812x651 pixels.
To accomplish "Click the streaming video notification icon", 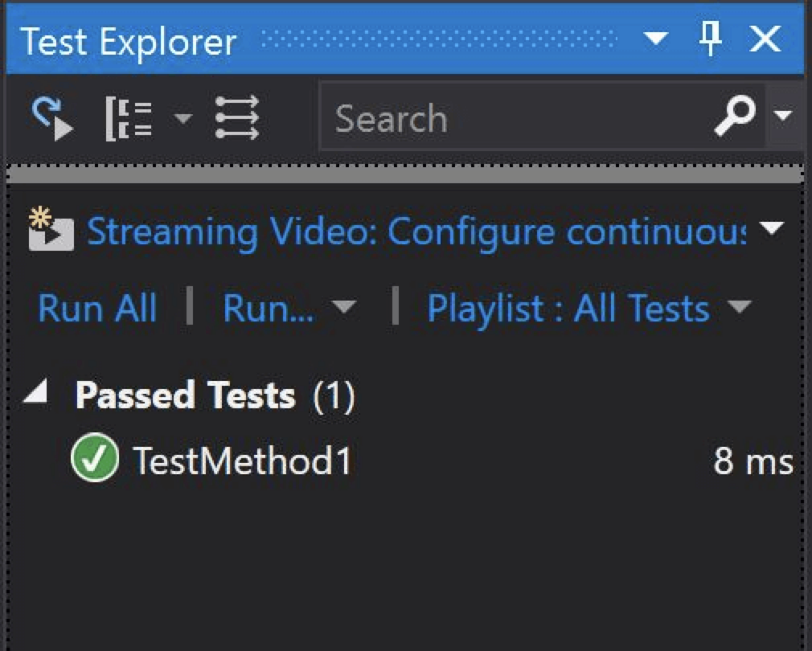I will (x=50, y=231).
